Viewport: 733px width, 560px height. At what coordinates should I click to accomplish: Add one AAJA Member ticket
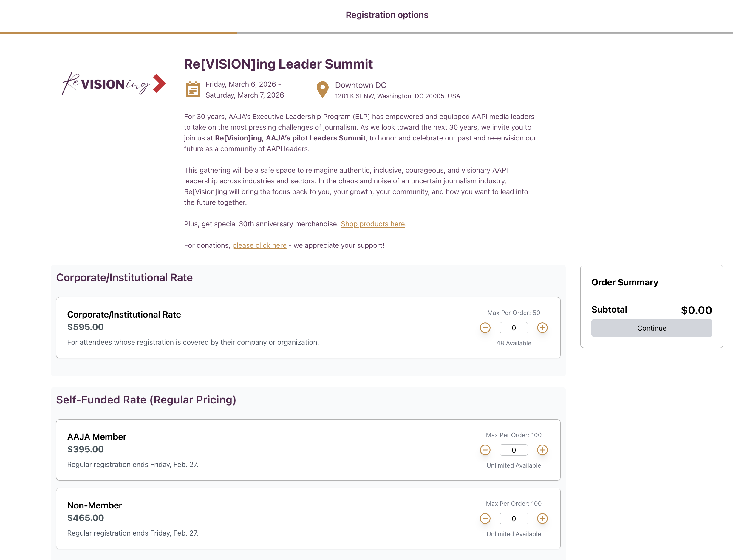pyautogui.click(x=542, y=450)
